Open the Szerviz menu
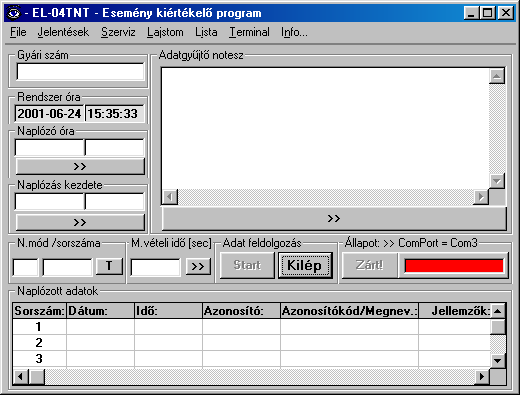Viewport: 520px width, 395px height. coord(118,32)
